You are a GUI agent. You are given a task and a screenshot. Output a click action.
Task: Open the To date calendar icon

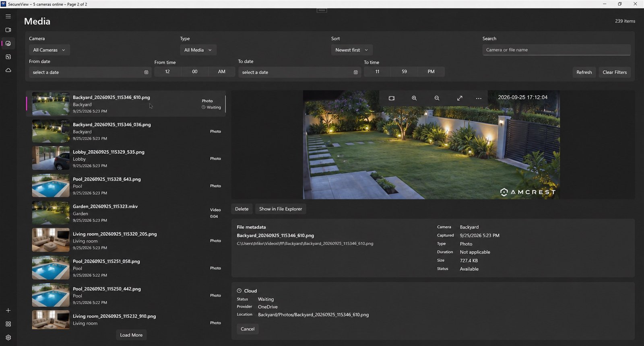tap(355, 72)
